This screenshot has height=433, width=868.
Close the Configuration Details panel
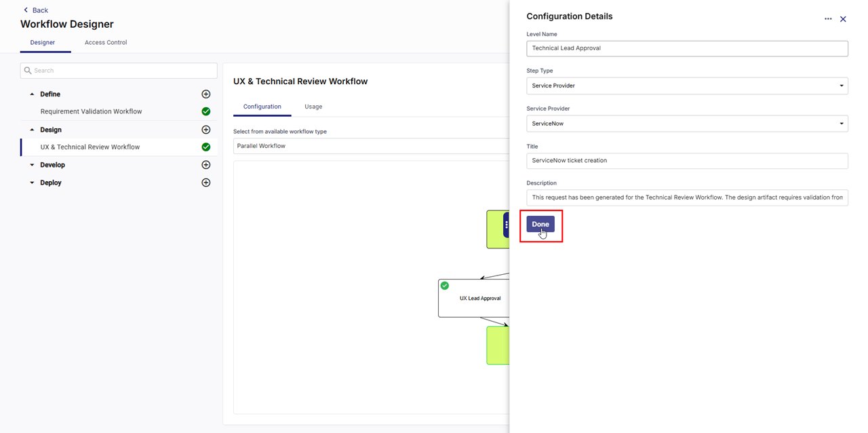coord(843,19)
